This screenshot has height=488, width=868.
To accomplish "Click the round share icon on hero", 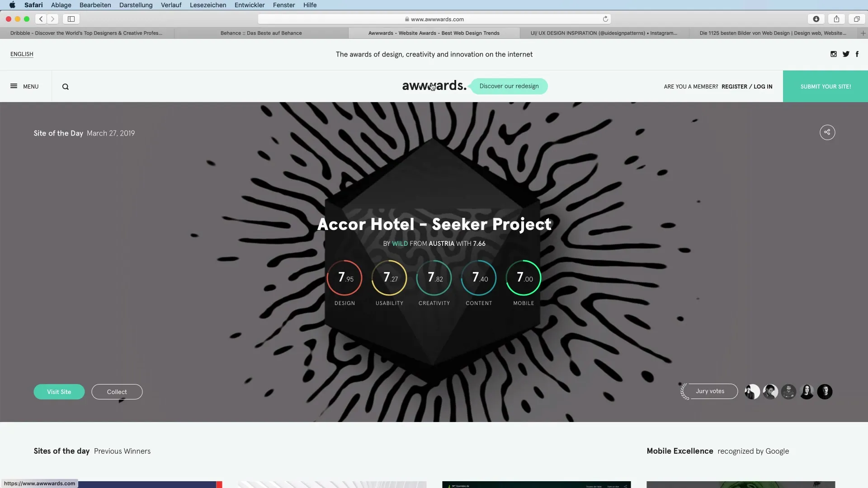I will point(827,132).
